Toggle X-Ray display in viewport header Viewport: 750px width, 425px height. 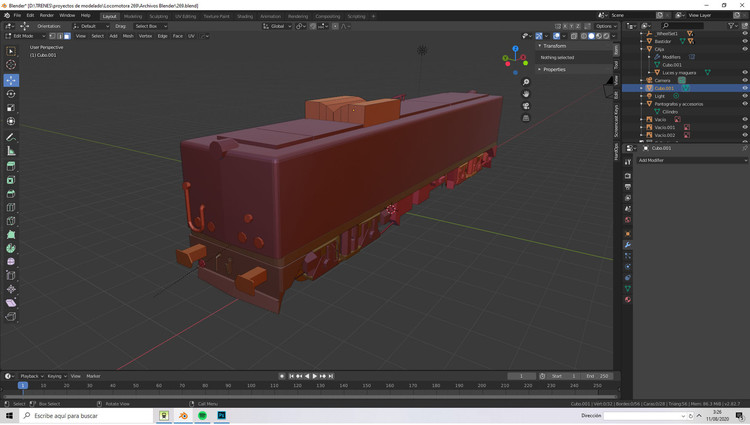point(574,36)
